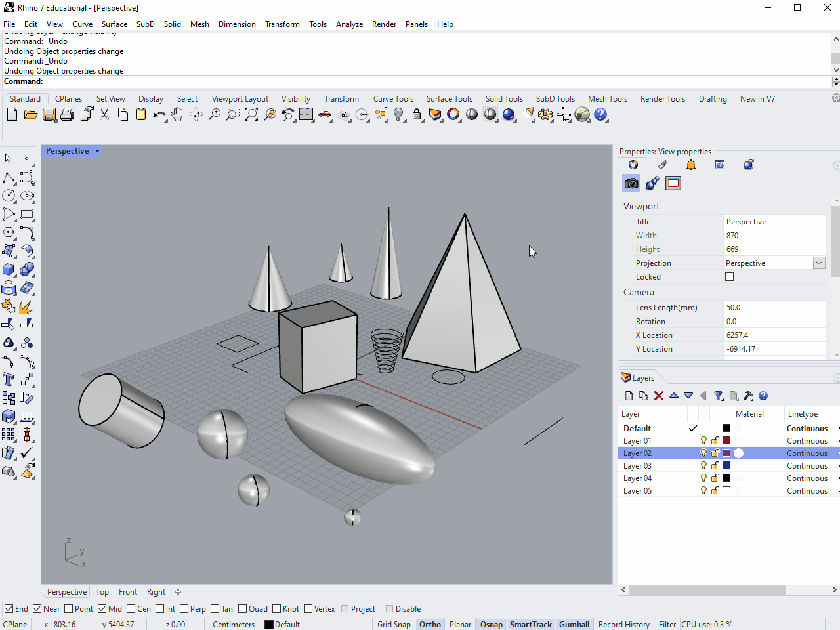Image resolution: width=840 pixels, height=630 pixels.
Task: Click the Layers panel horizontal scrollbar
Action: coord(707,590)
